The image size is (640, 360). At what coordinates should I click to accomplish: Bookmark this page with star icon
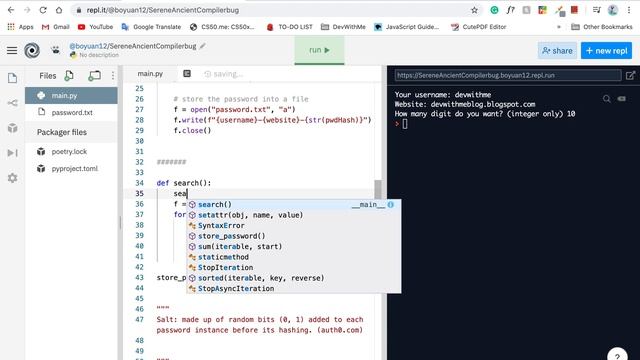pos(474,10)
